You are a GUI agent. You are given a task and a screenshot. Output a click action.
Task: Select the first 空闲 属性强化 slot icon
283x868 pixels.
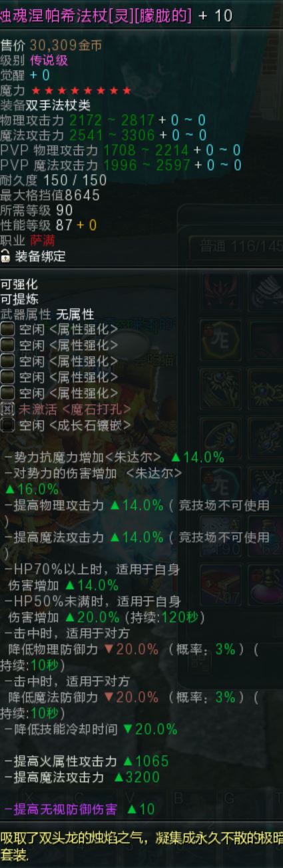point(7,329)
